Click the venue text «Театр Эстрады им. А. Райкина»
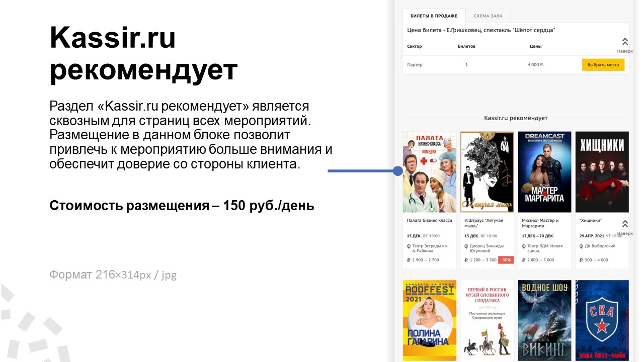Viewport: 644px width, 362px height. click(x=431, y=248)
